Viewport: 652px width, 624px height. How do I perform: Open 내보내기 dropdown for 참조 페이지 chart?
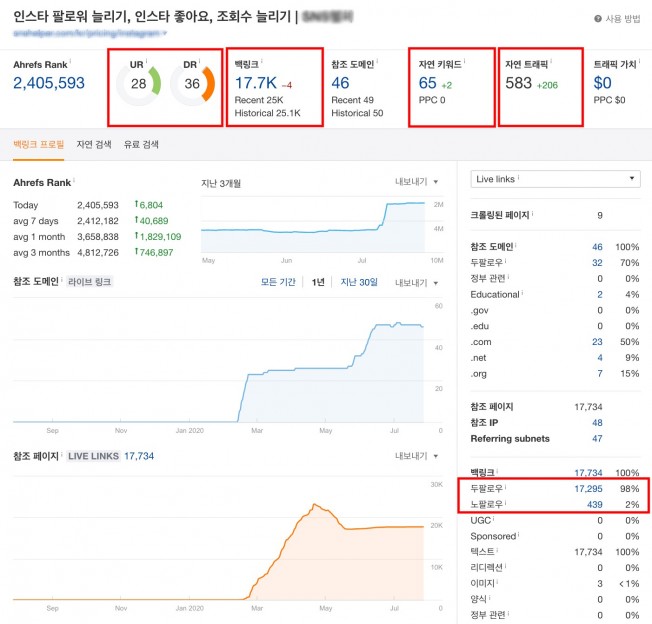click(x=416, y=456)
